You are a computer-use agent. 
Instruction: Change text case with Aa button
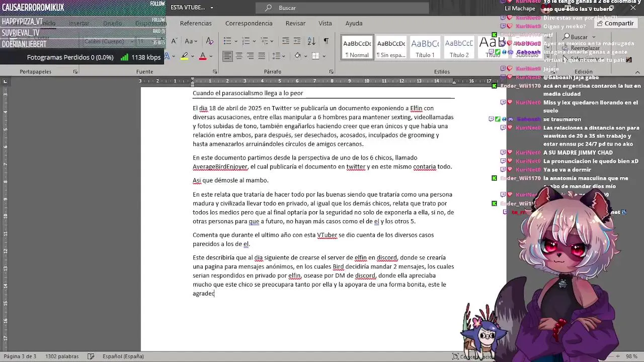(189, 41)
